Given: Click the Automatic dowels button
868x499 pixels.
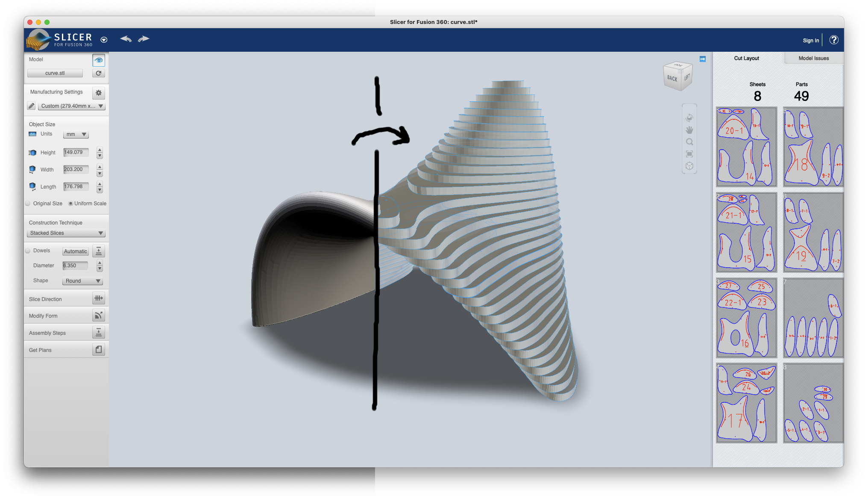Looking at the screenshot, I should tap(76, 251).
